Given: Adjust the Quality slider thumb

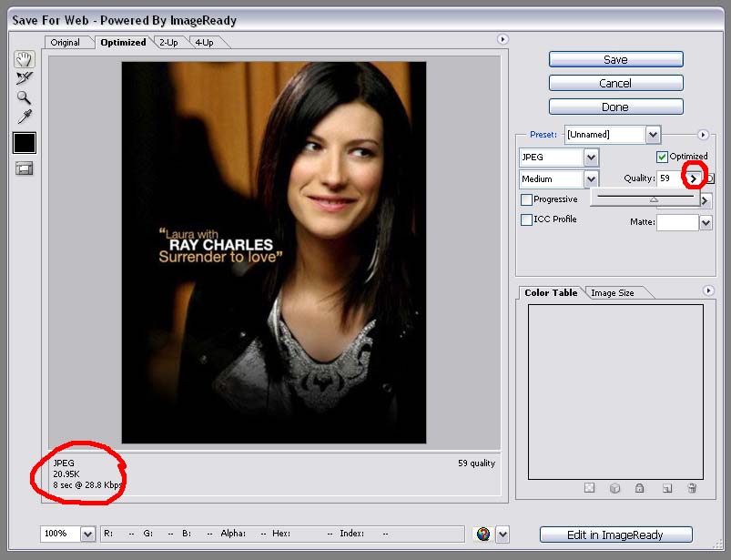Looking at the screenshot, I should coord(655,199).
